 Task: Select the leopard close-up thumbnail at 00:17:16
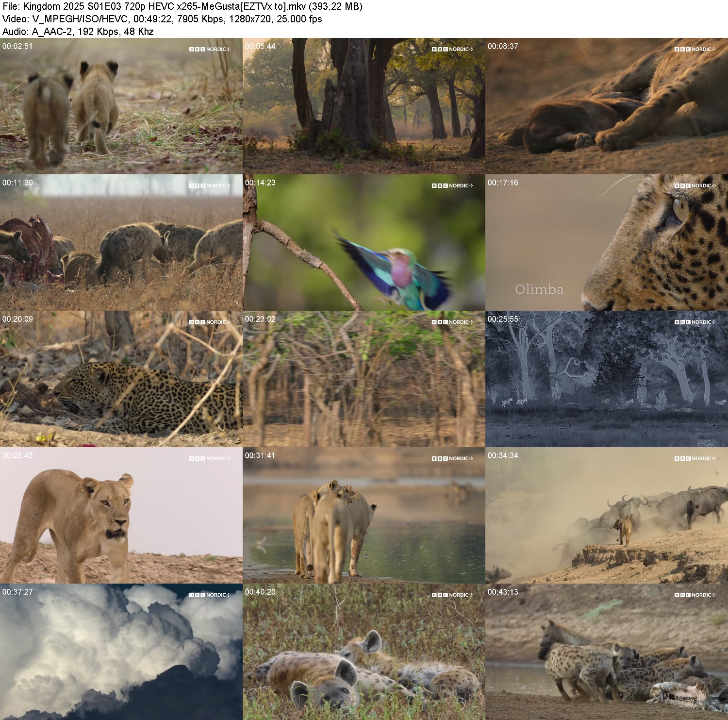tap(607, 242)
